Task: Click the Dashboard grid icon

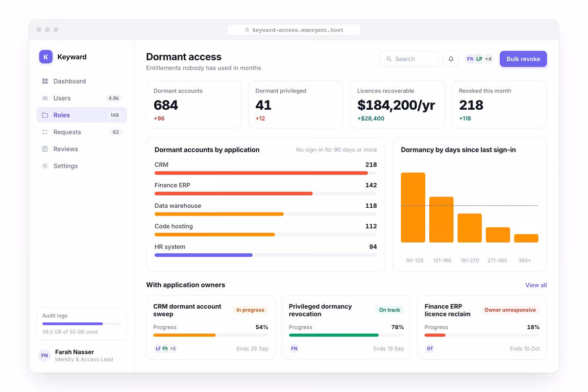Action: click(x=45, y=81)
